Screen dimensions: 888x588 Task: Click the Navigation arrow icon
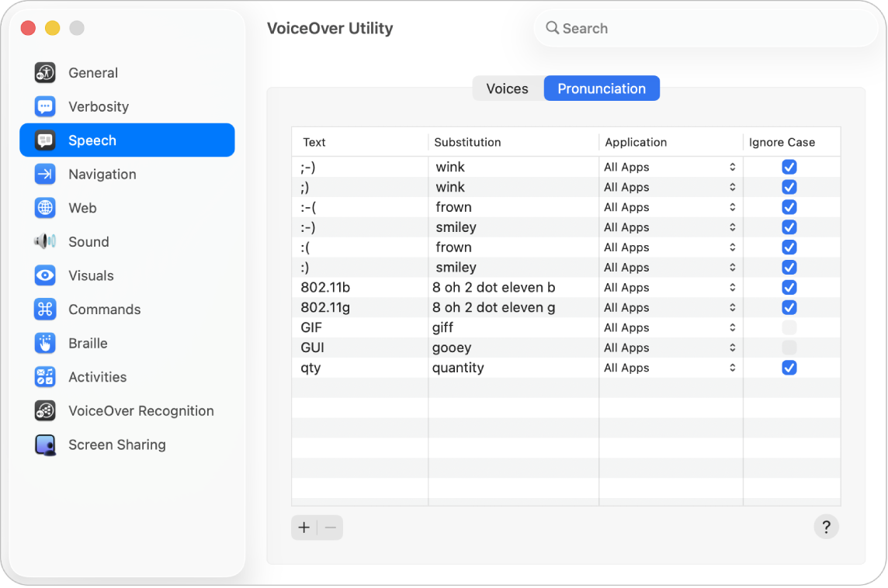pos(44,174)
